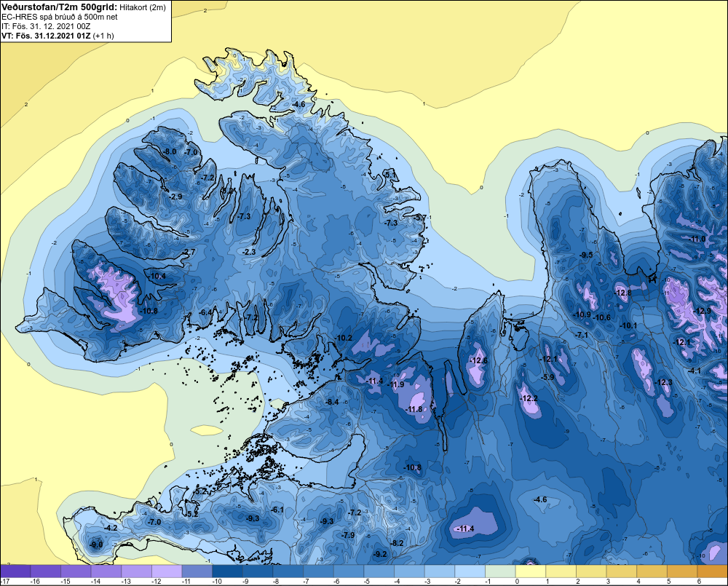
Task: Click the -10.1 temperature label
Action: (x=629, y=325)
